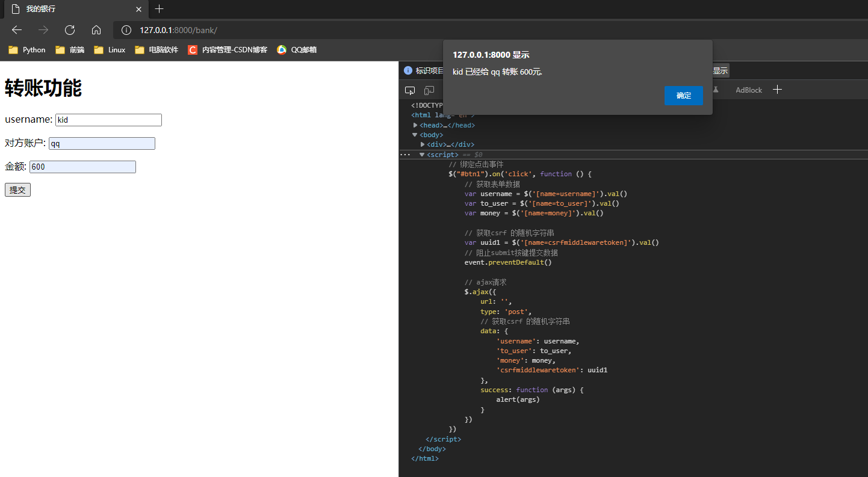Screen dimensions: 868x477
Task: Open the 电脑软件 bookmark folder
Action: [157, 50]
